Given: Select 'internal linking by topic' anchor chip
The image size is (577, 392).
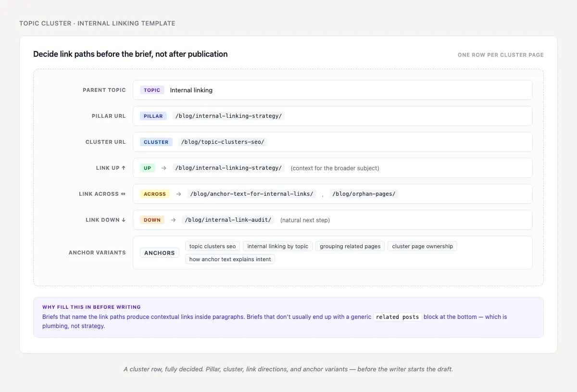Looking at the screenshot, I should point(278,246).
